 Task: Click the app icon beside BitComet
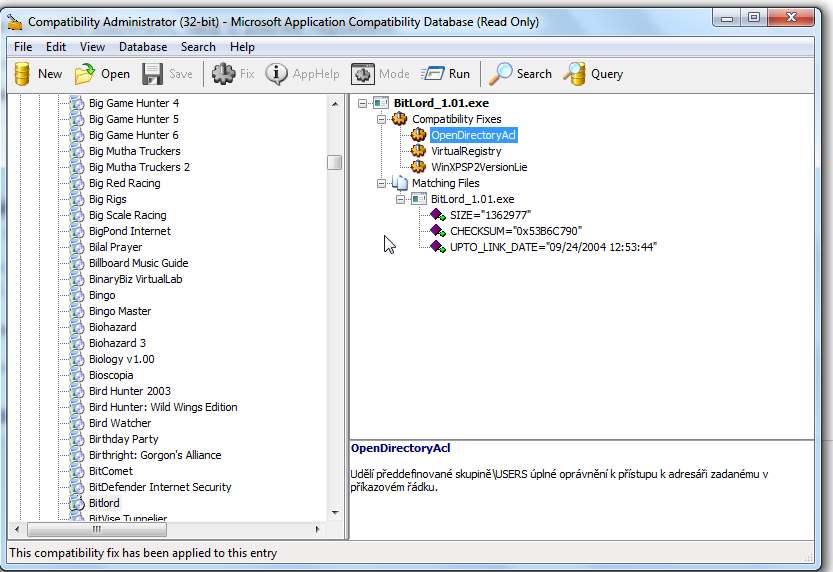click(77, 471)
